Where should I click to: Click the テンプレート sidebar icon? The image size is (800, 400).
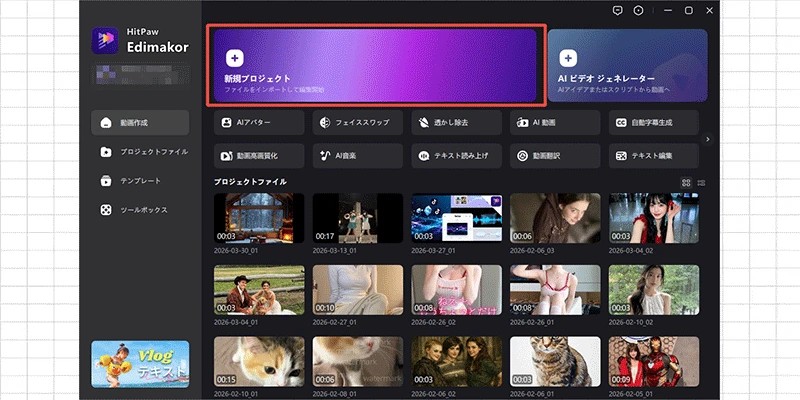106,181
